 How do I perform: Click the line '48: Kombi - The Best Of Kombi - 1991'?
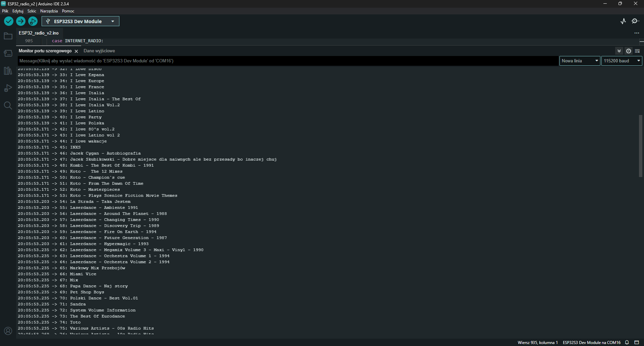click(x=86, y=165)
